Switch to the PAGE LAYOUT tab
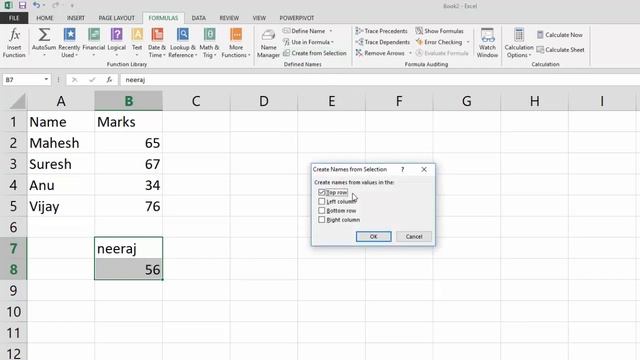640x360 pixels. coord(116,18)
